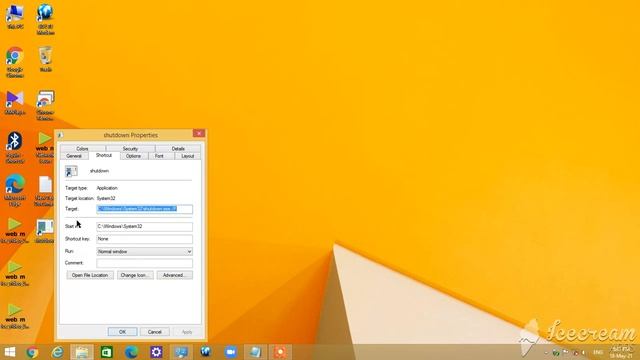The height and width of the screenshot is (360, 640).
Task: Click the Cancel button
Action: 155,332
